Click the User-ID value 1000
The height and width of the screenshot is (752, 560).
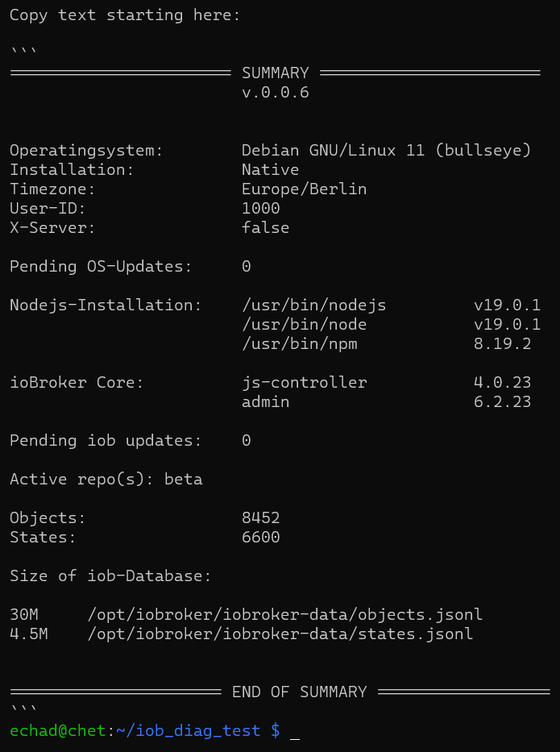pos(261,208)
